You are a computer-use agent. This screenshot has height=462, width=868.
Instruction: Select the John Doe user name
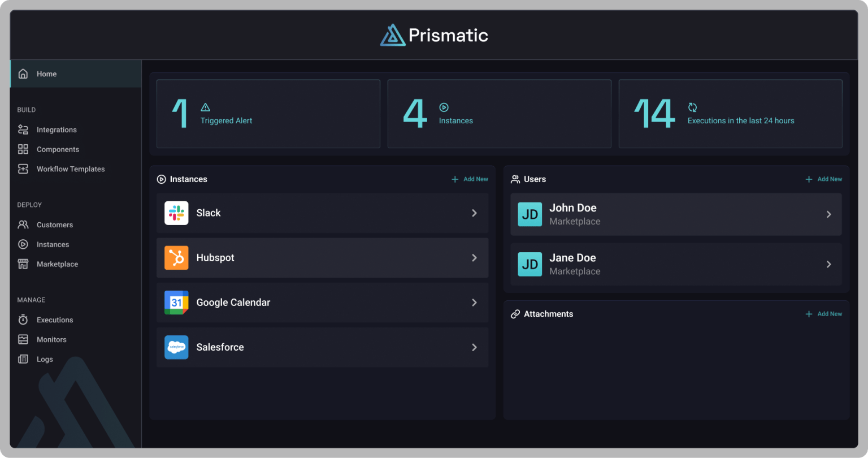pyautogui.click(x=572, y=208)
